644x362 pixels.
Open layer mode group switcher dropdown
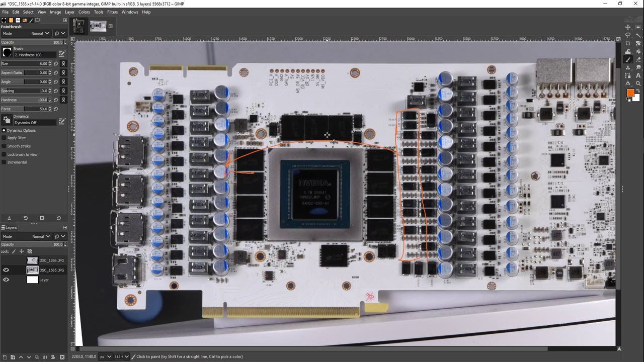(60, 236)
